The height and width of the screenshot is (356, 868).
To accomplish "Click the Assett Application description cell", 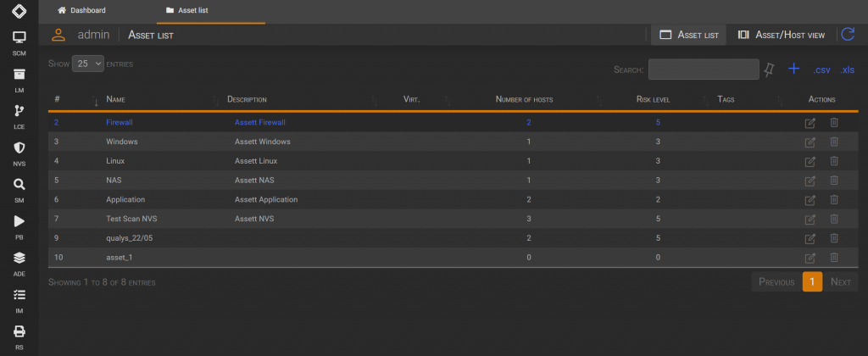I will (x=266, y=199).
